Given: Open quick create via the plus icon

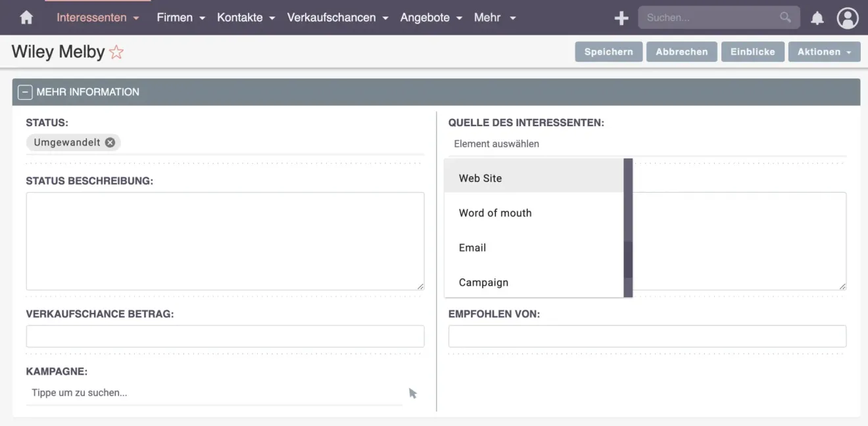Looking at the screenshot, I should 621,18.
